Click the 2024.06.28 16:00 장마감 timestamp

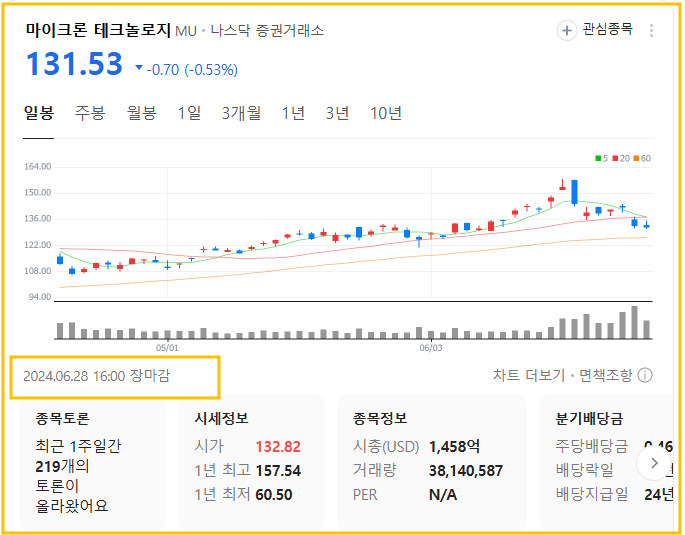point(97,376)
